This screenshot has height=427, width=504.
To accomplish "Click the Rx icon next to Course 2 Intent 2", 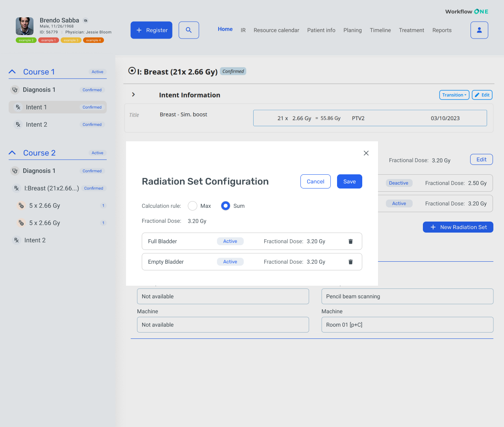I will click(17, 240).
